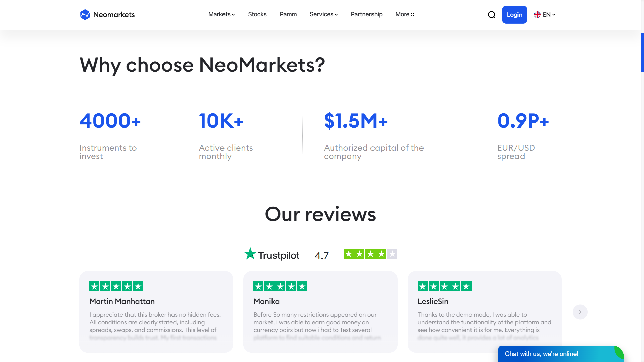Click the '0.9P+' statistic
The width and height of the screenshot is (644, 362).
[x=523, y=121]
